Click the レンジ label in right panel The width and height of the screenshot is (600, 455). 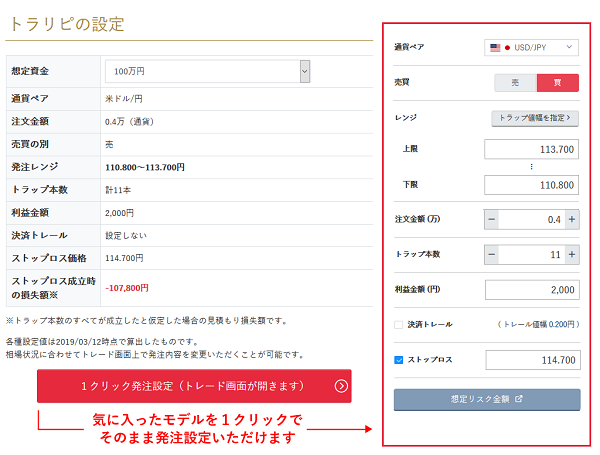pyautogui.click(x=406, y=117)
